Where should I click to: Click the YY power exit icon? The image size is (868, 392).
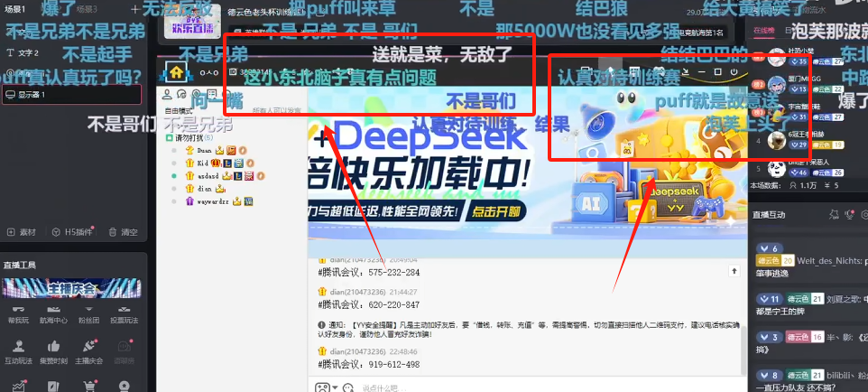[x=734, y=72]
